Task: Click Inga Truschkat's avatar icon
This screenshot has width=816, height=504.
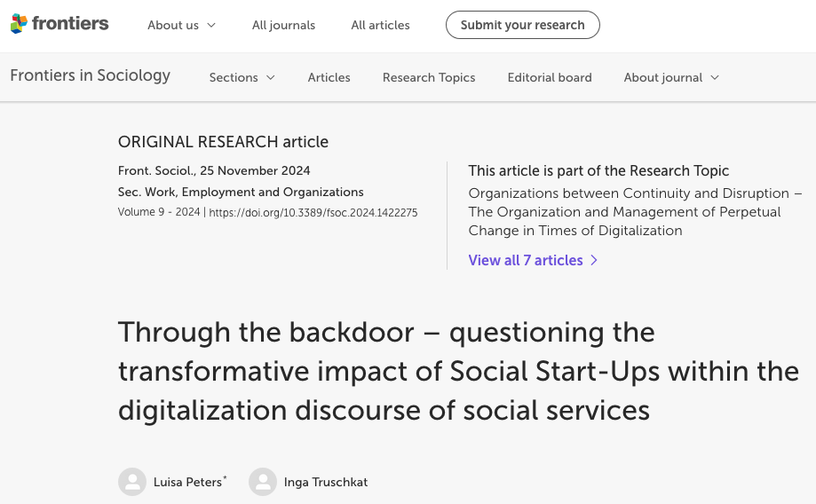Action: 263,482
